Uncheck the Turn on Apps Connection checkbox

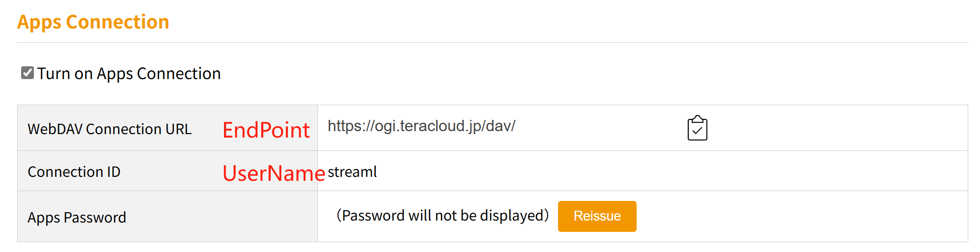click(x=28, y=73)
